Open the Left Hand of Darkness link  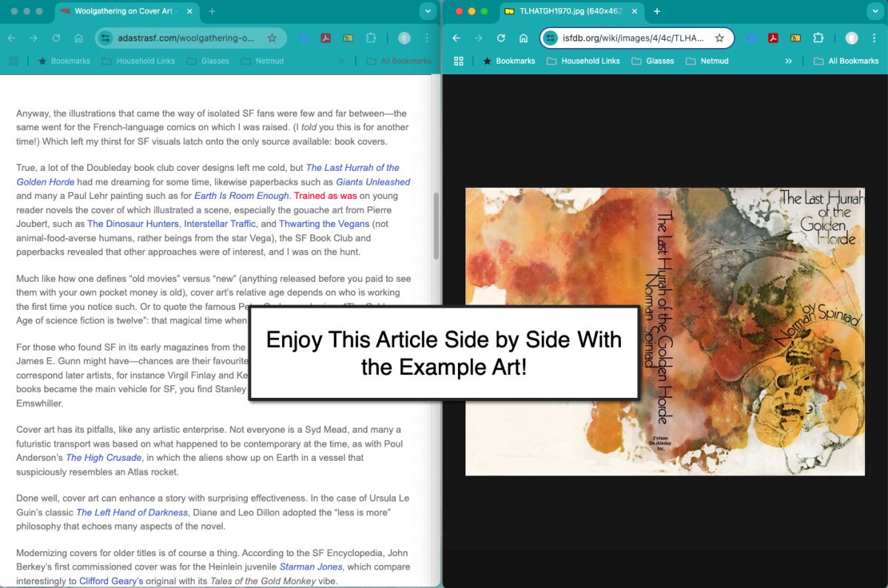pyautogui.click(x=132, y=513)
